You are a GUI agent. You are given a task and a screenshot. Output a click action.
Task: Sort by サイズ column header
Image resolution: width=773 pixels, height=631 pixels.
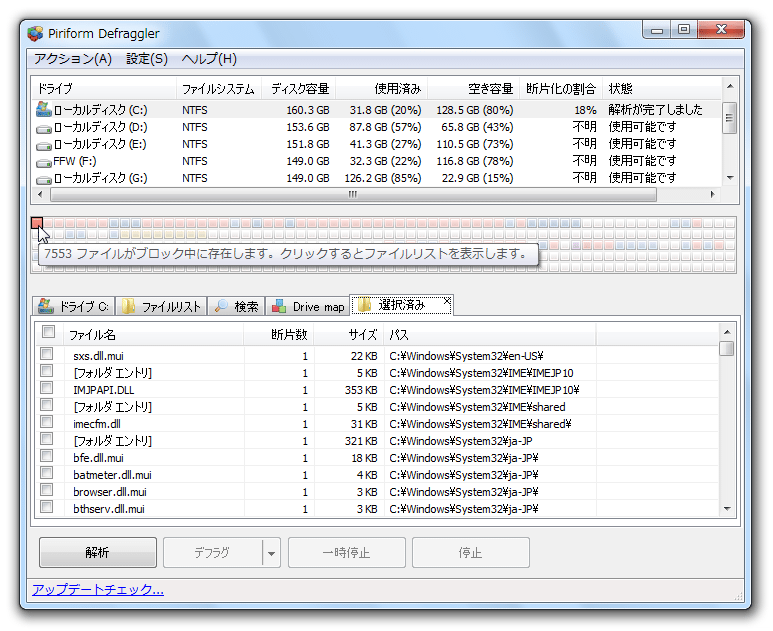(x=350, y=335)
